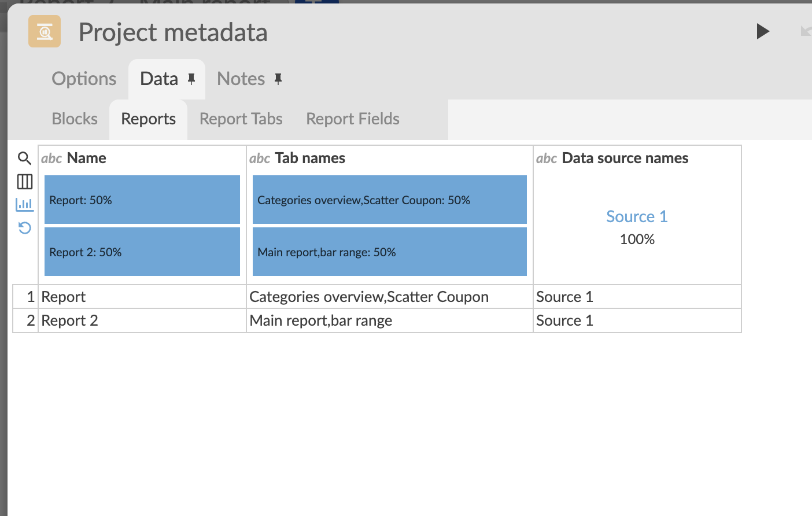Click the Project metadata block icon
Viewport: 812px width, 516px height.
(45, 31)
